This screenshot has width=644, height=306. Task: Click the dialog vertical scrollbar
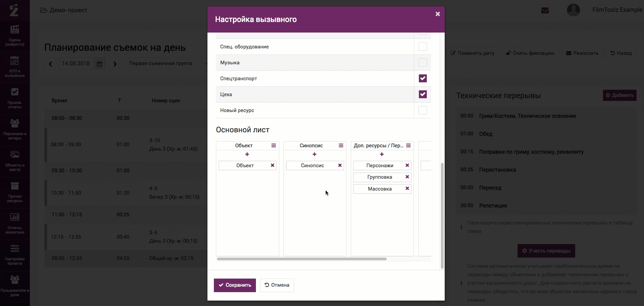click(442, 216)
